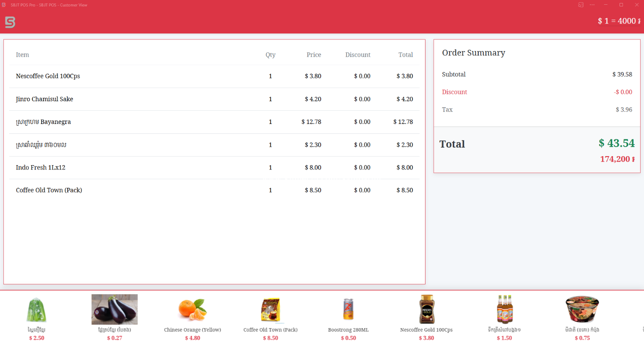The image size is (644, 344).
Task: Click the Jinro Chamisul Sake order row
Action: click(214, 99)
